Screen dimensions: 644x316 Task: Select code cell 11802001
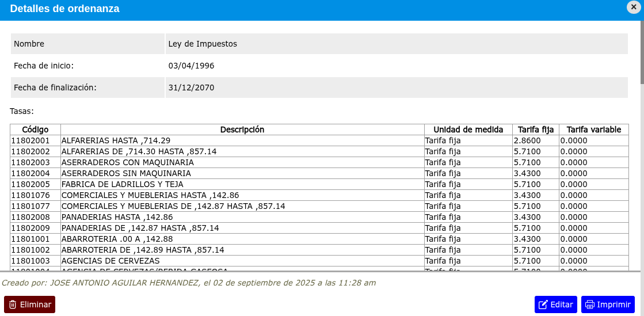35,140
